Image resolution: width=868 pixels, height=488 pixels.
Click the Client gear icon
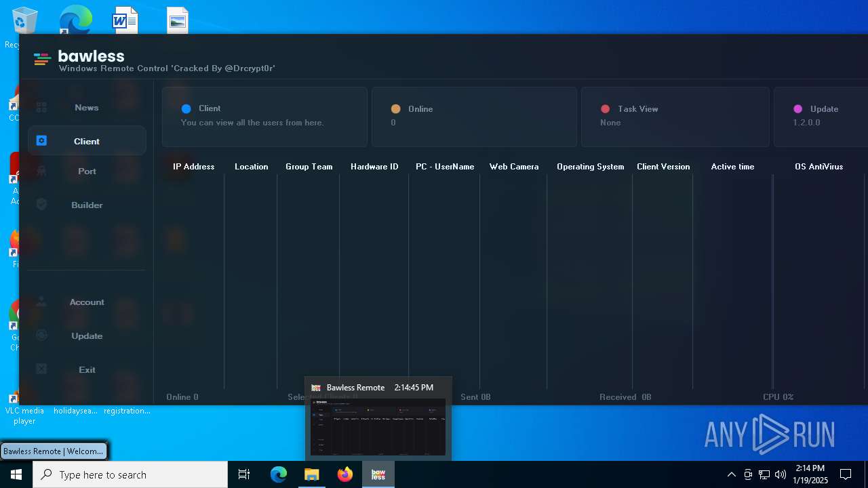41,141
